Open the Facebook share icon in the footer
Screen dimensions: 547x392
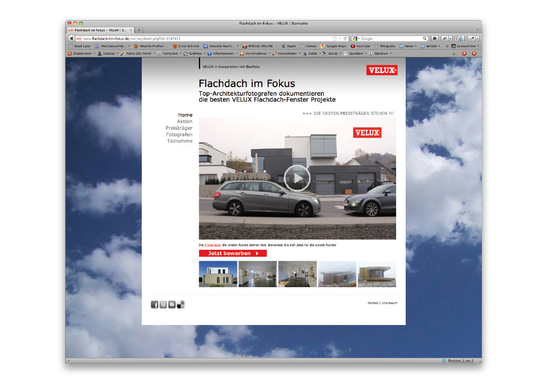coord(155,305)
